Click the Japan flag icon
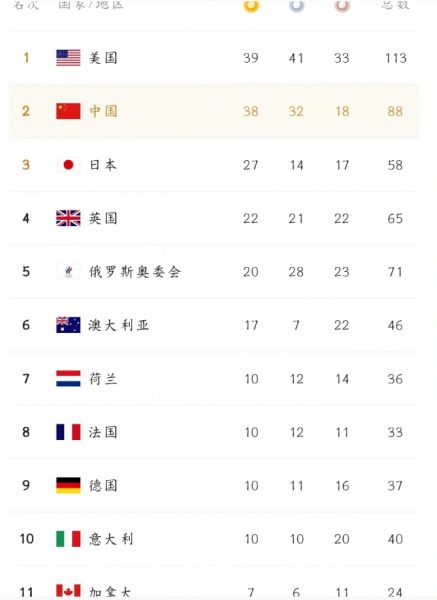437x600 pixels. point(68,165)
